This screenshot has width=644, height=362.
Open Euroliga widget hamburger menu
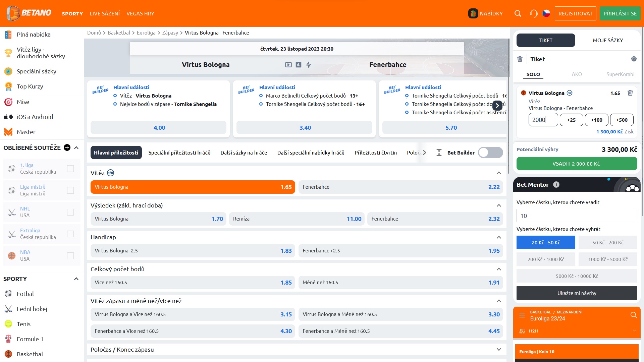pos(522,315)
